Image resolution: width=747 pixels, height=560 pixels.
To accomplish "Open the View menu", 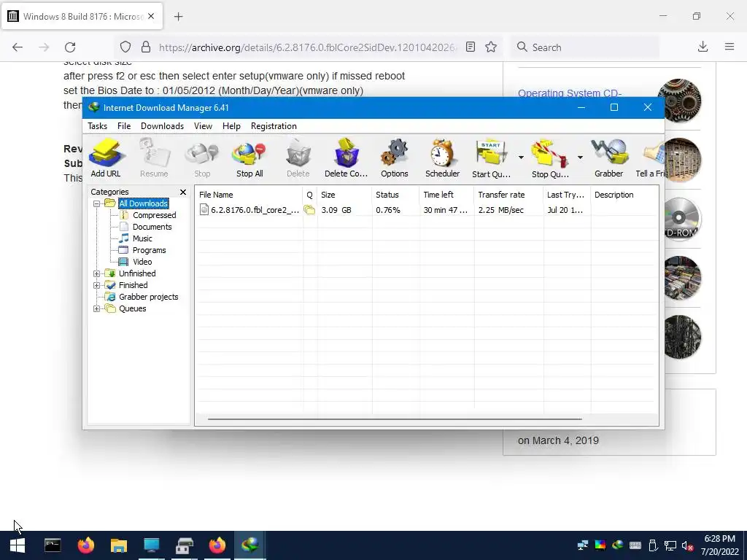I will coord(203,125).
